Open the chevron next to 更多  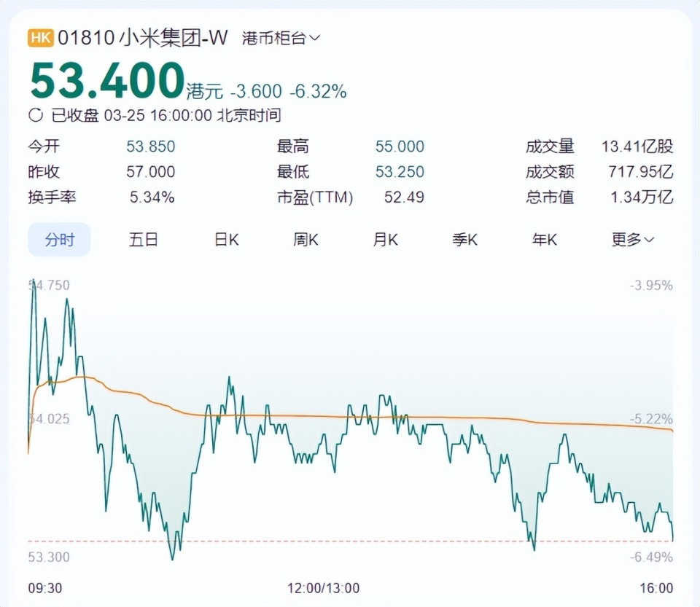[x=649, y=240]
